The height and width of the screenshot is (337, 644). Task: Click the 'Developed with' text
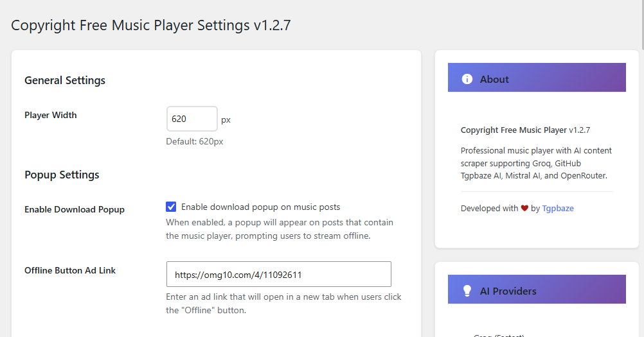coord(489,208)
